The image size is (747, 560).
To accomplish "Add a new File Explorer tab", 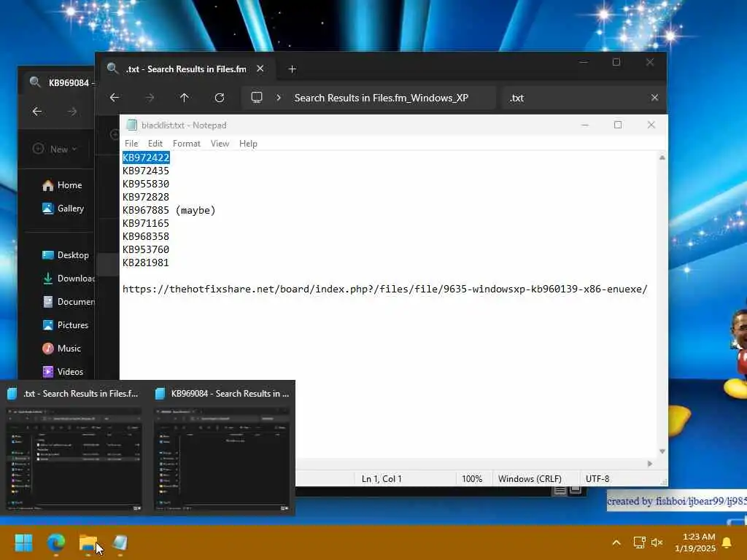I will [292, 69].
